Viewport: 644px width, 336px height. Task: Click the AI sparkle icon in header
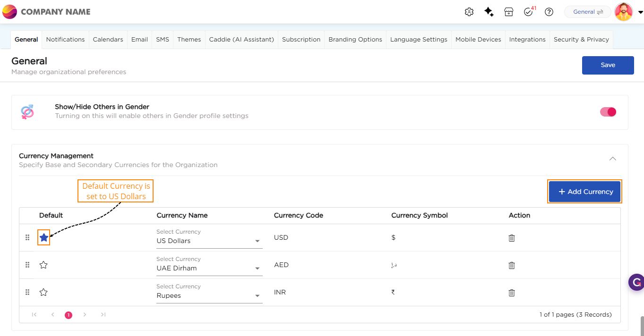489,12
